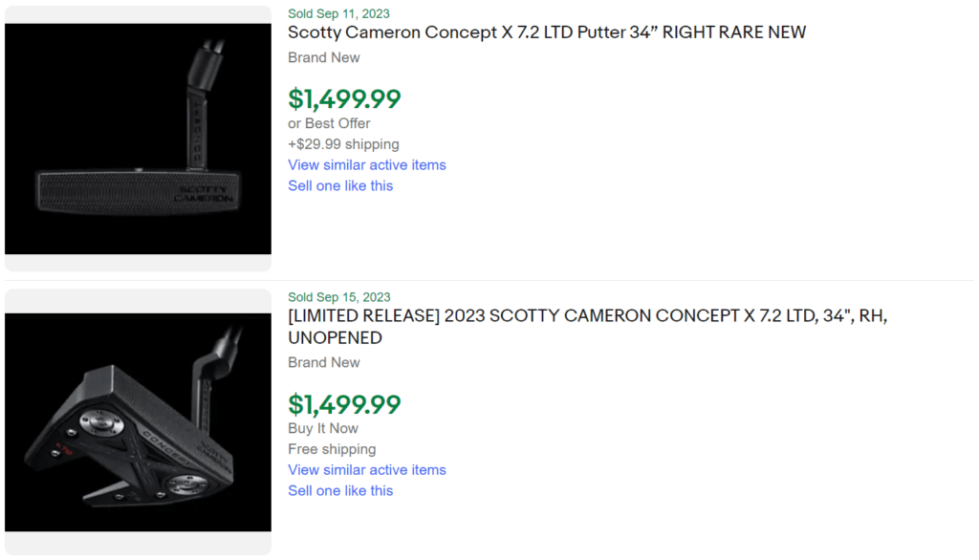
Task: Open the LIMITED RELEASE 2023 Concept X listing
Action: tap(587, 315)
